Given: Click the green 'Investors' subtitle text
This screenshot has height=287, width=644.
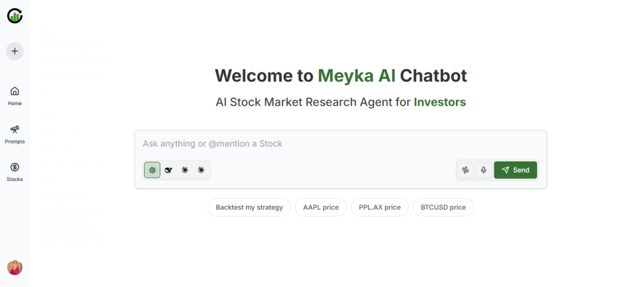Looking at the screenshot, I should point(440,102).
